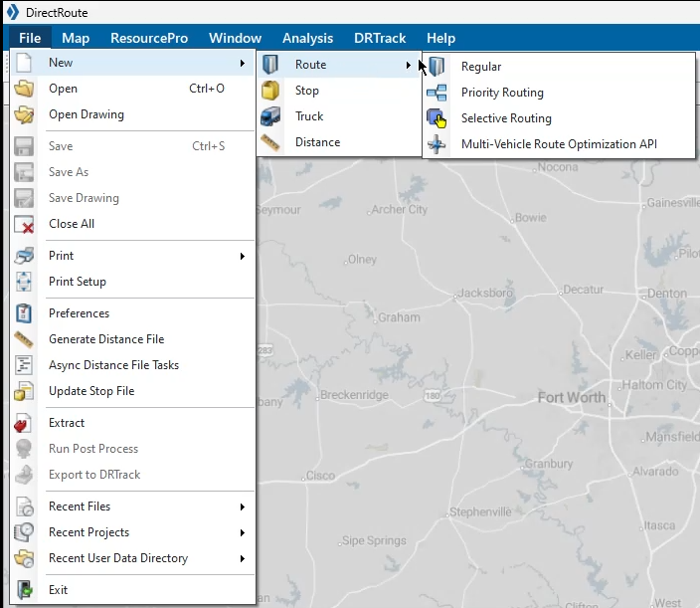
Task: Choose Update Stop File entry
Action: pyautogui.click(x=132, y=391)
